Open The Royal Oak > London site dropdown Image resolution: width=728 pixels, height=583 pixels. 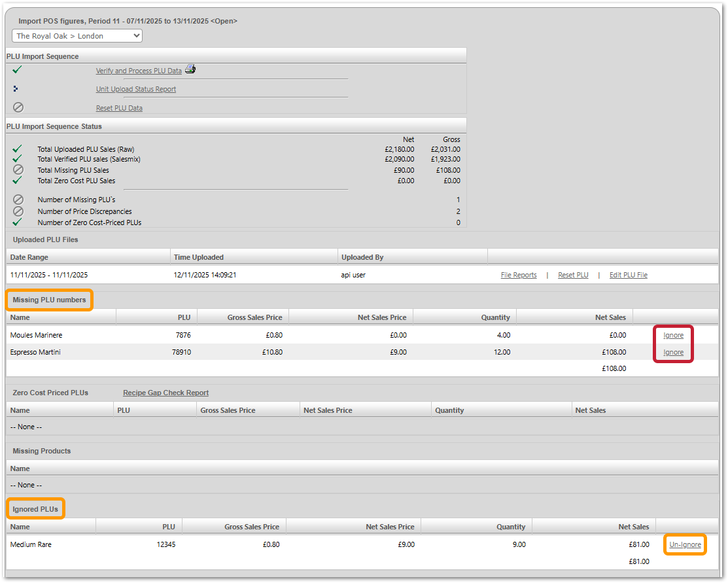coord(77,36)
